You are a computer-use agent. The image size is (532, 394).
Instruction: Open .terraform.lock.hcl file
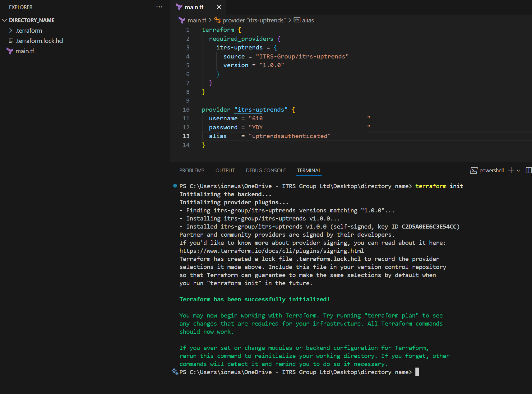click(x=39, y=41)
